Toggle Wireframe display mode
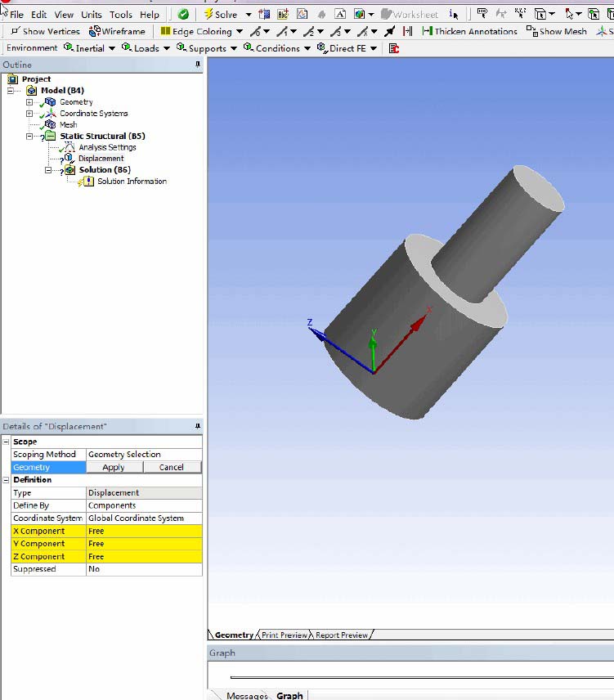Viewport: 614px width, 700px height. [117, 31]
